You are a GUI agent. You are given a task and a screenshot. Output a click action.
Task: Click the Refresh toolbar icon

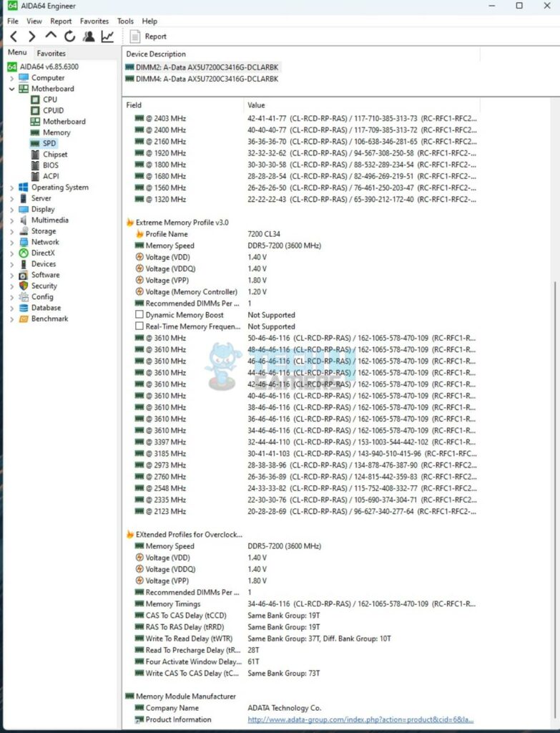point(69,37)
